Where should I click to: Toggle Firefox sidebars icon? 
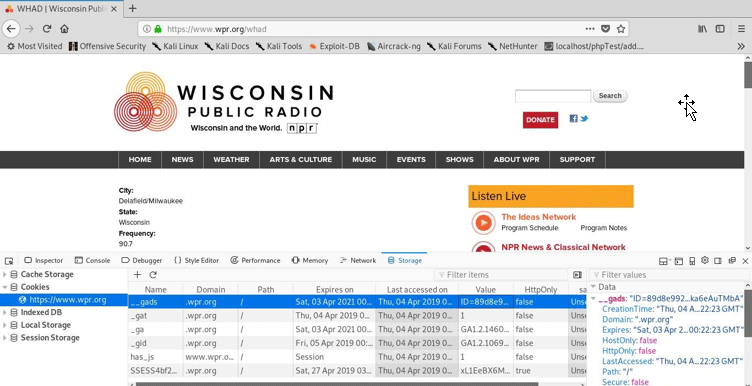720,29
